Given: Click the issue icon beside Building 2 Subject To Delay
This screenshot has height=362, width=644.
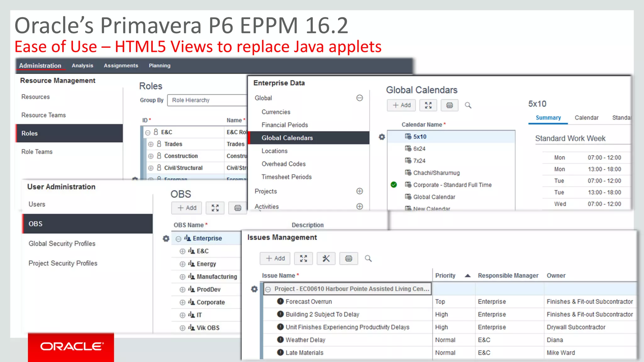Looking at the screenshot, I should pos(280,314).
